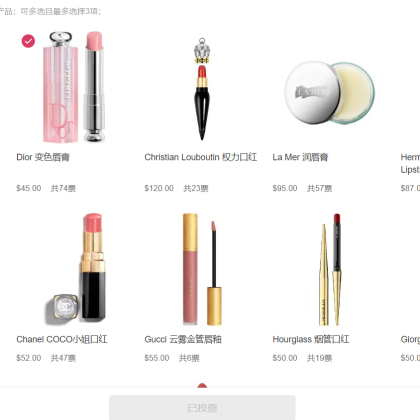420x420 pixels.
Task: Click the 共23票 vote count
Action: [x=196, y=188]
